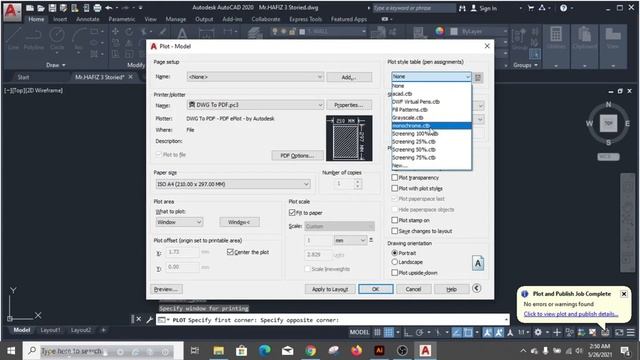
Task: Open the Paper size dropdown
Action: 233,184
